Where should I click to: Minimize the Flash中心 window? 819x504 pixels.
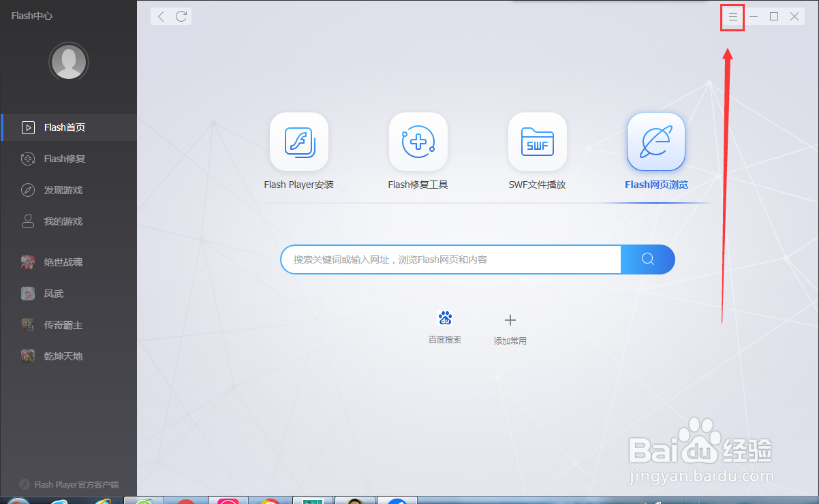(754, 16)
